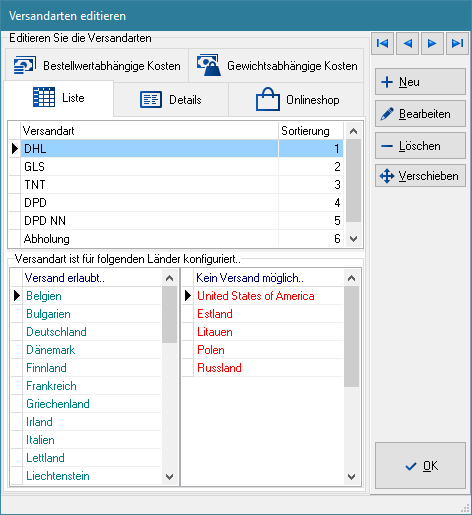The height and width of the screenshot is (515, 472).
Task: Select Litauen in blocked countries
Action: pos(268,332)
